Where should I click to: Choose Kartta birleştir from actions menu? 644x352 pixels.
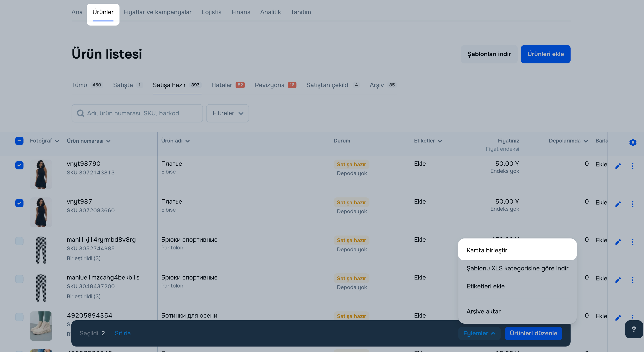tap(487, 250)
